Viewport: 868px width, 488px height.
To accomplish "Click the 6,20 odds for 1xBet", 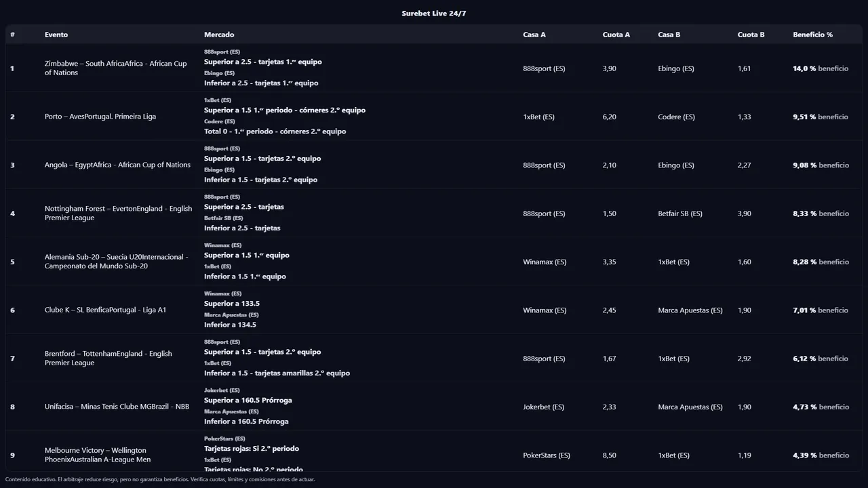I will pyautogui.click(x=609, y=117).
